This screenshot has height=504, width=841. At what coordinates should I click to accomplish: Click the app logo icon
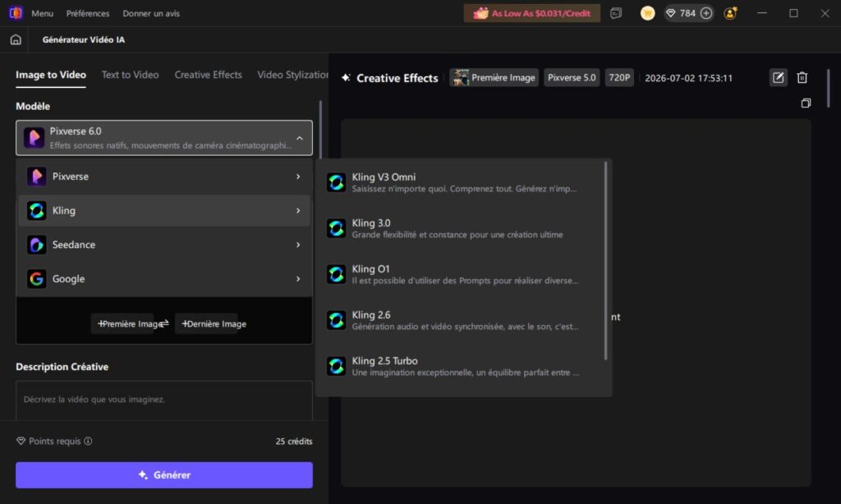pos(16,13)
